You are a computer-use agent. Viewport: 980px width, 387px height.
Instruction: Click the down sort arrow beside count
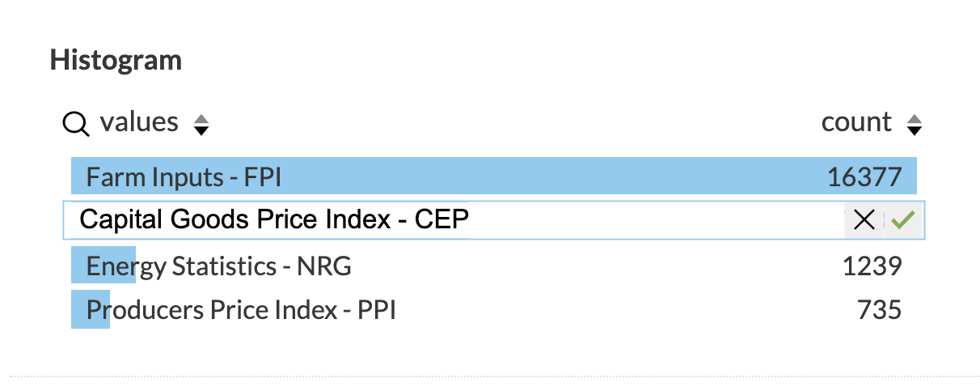point(915,130)
